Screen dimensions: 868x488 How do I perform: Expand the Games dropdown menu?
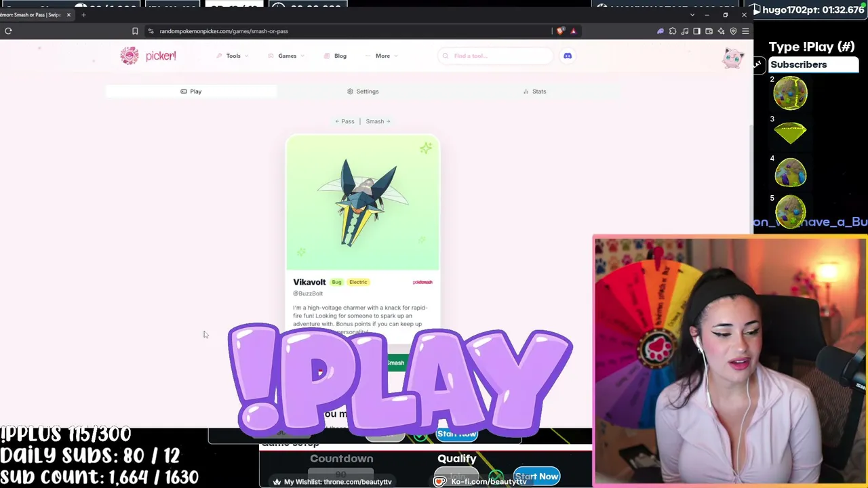[x=286, y=56]
